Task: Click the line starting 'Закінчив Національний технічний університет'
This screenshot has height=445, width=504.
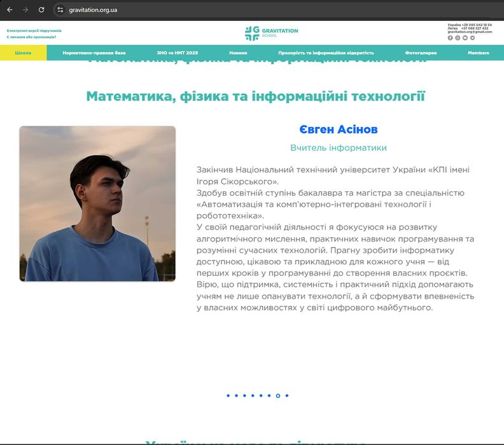Action: point(333,170)
